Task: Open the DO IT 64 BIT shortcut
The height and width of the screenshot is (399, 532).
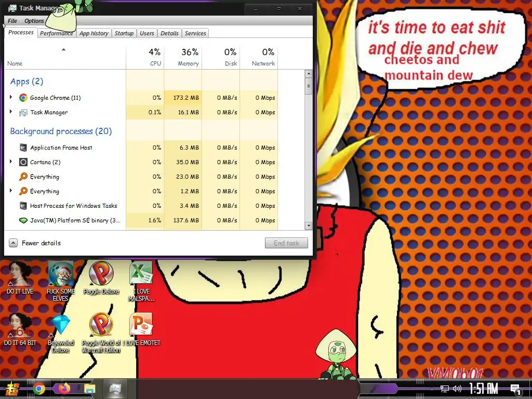Action: coord(20,329)
